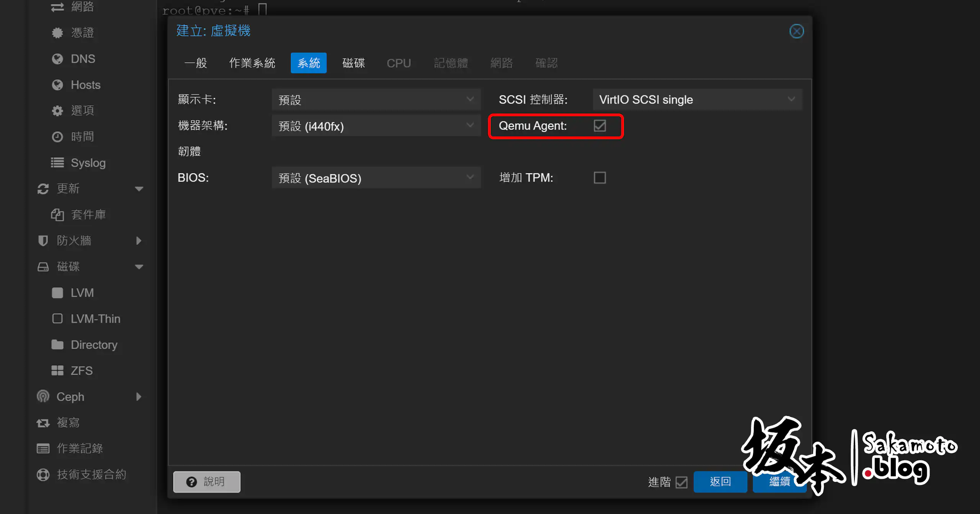The height and width of the screenshot is (514, 980).
Task: Enable the 增加 TPM checkbox
Action: [x=599, y=177]
